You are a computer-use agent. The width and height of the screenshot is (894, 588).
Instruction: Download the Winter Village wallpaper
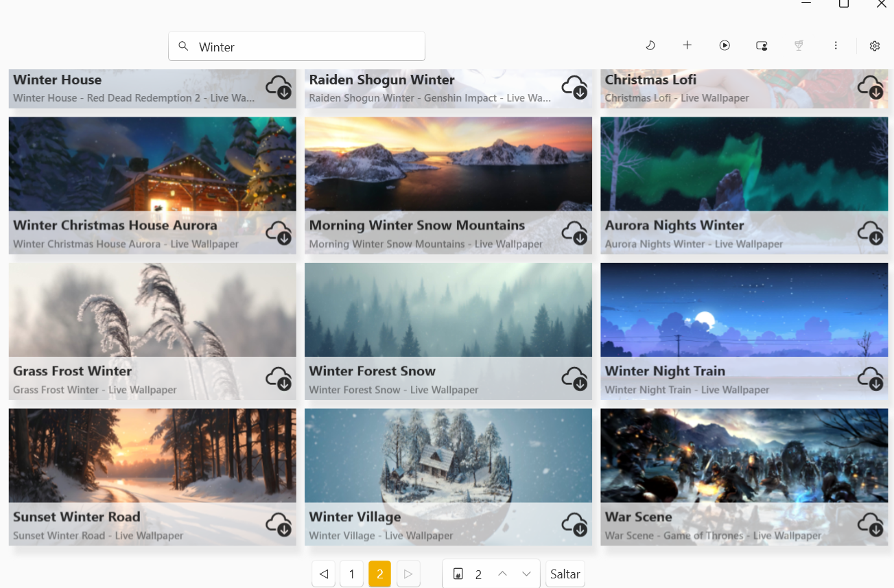coord(575,525)
